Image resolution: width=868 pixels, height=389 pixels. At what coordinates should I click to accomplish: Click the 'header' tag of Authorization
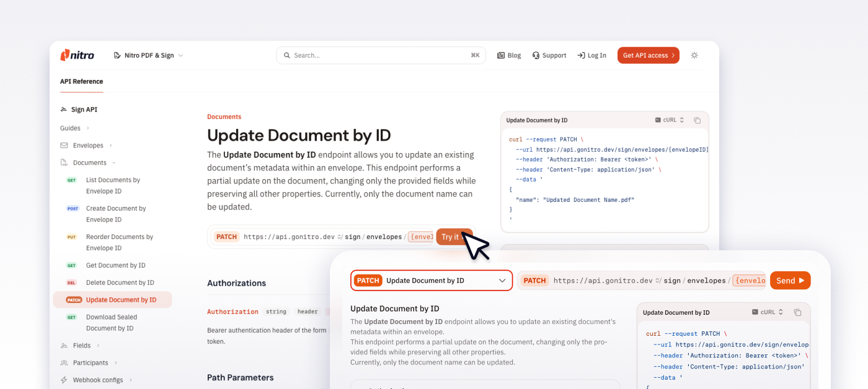coord(308,312)
